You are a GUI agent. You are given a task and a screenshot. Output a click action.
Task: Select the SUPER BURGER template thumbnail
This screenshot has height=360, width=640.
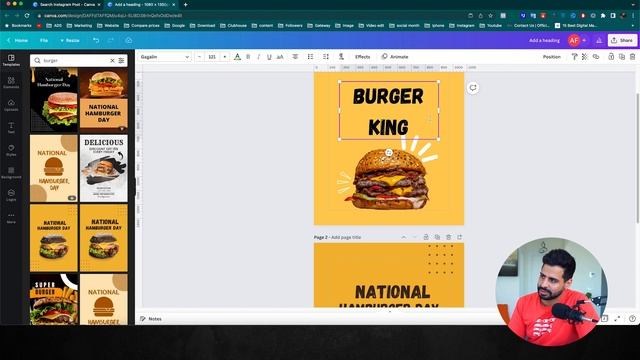pos(54,299)
